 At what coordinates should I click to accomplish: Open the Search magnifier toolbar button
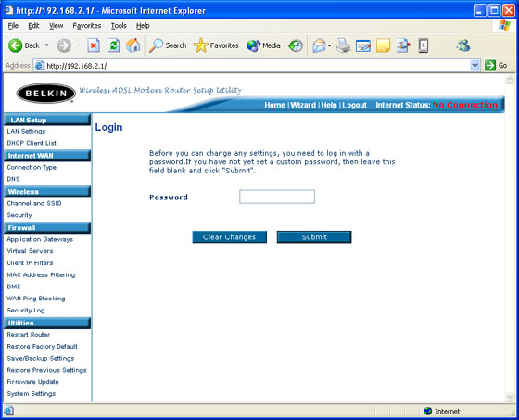coord(168,45)
